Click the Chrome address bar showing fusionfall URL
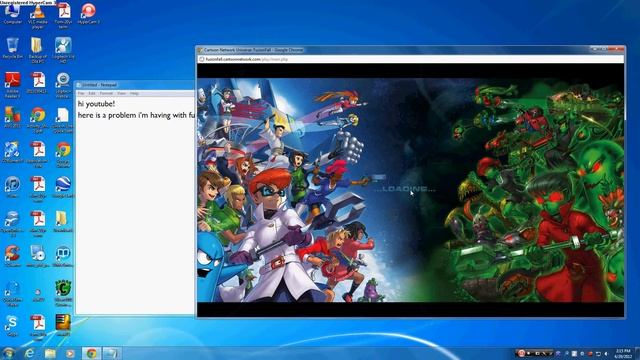 pyautogui.click(x=410, y=59)
